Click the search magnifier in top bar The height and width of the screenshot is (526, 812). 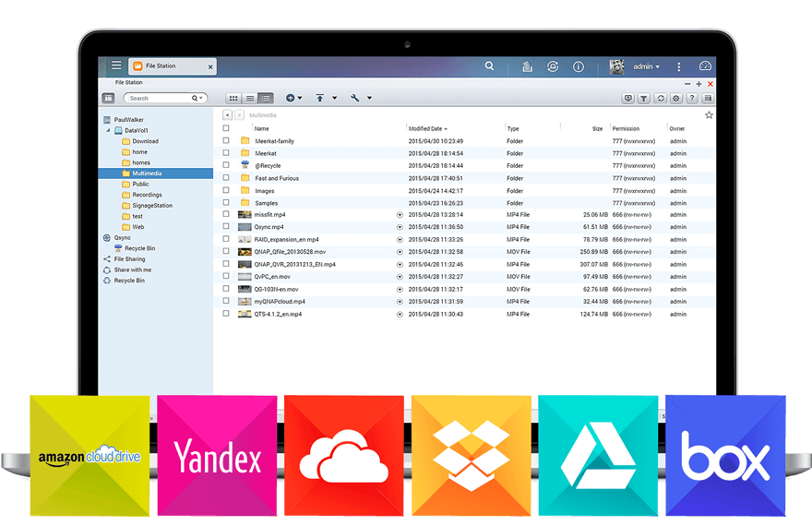(x=489, y=66)
